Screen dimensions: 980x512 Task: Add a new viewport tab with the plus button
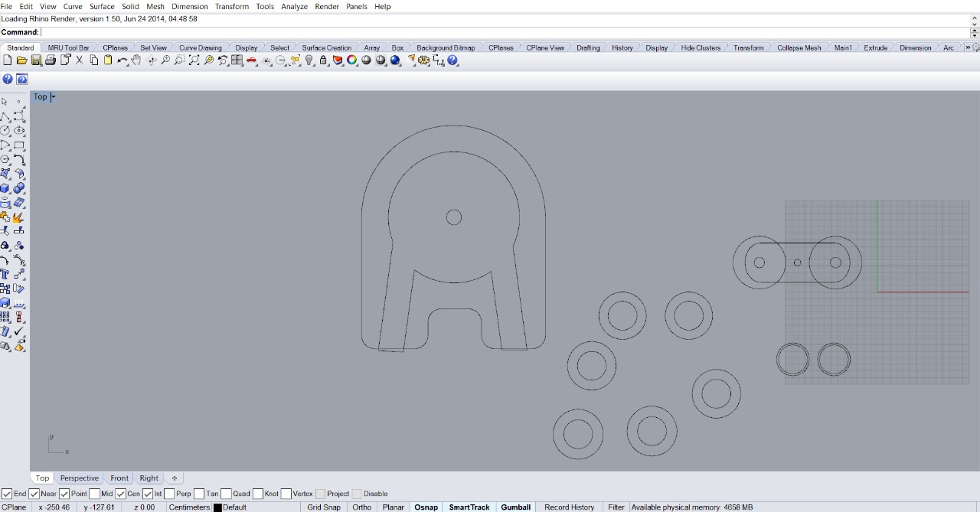click(174, 478)
